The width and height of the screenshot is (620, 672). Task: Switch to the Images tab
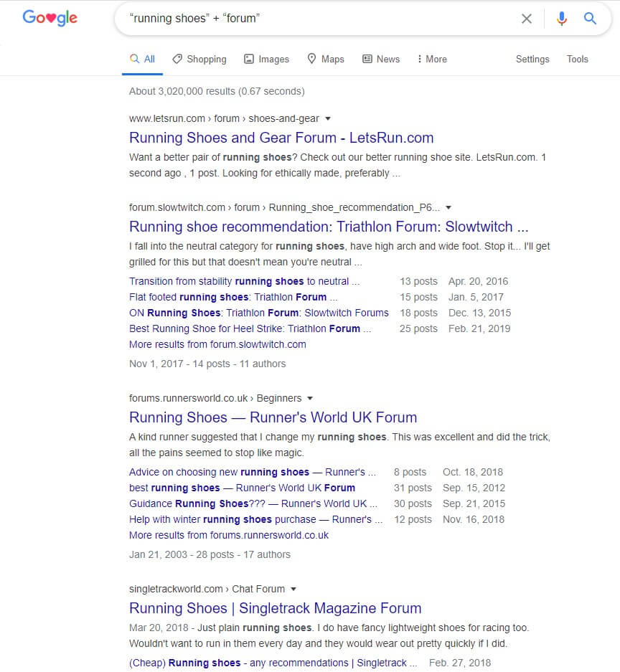(x=266, y=59)
